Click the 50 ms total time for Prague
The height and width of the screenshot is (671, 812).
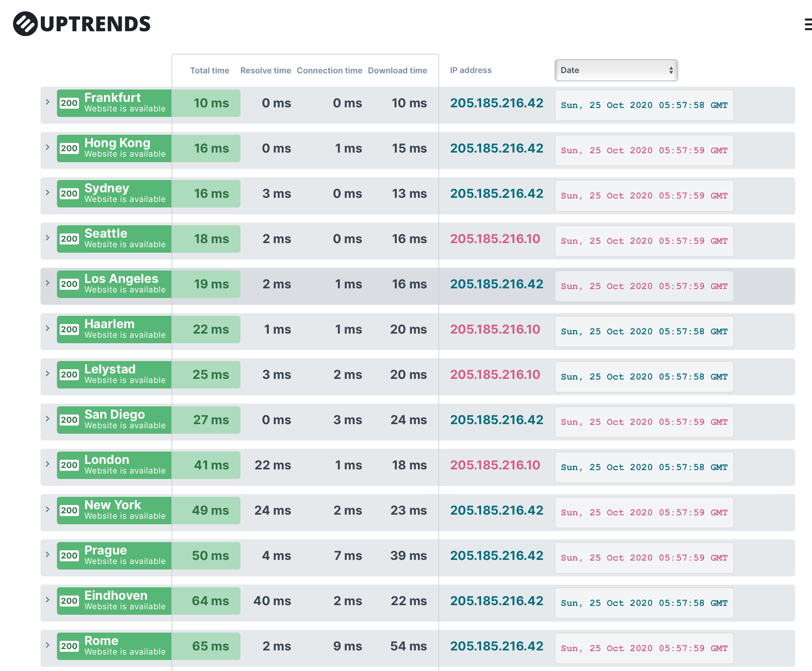point(210,555)
